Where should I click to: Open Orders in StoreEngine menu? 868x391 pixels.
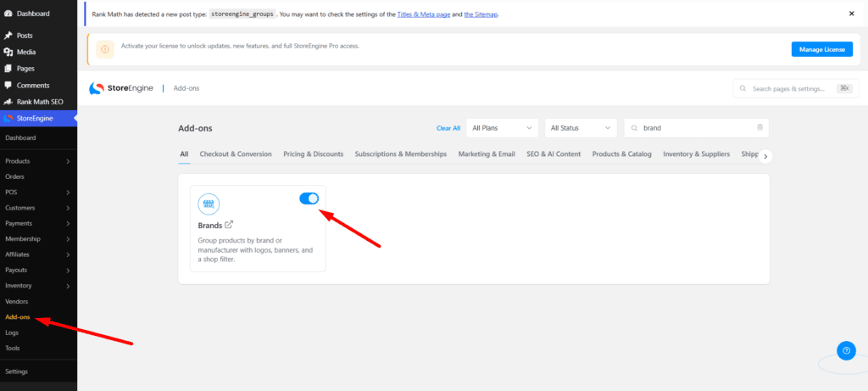coord(15,176)
